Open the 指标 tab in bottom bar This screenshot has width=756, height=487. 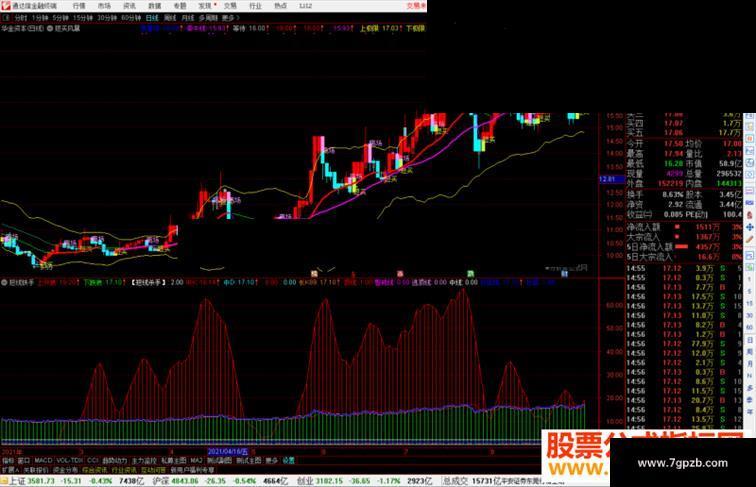click(x=8, y=460)
